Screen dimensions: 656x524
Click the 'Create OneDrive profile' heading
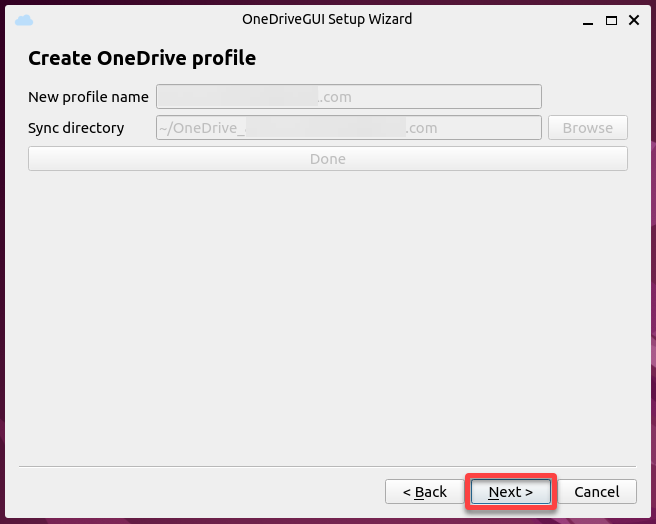[x=142, y=58]
